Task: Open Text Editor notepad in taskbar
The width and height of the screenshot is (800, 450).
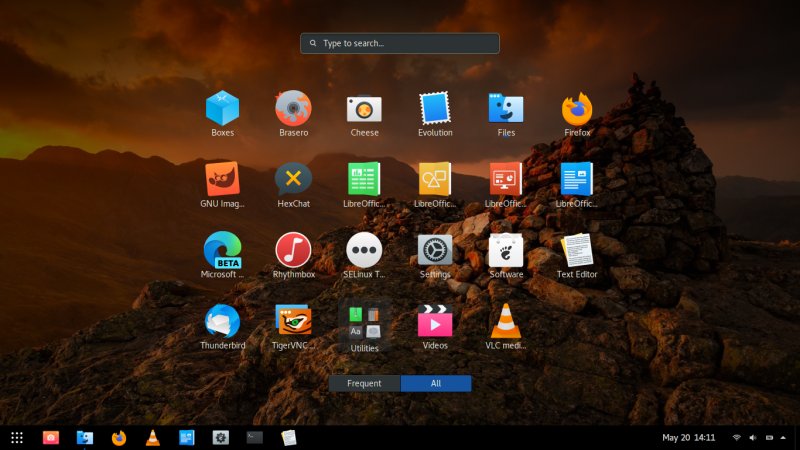Action: [x=288, y=438]
